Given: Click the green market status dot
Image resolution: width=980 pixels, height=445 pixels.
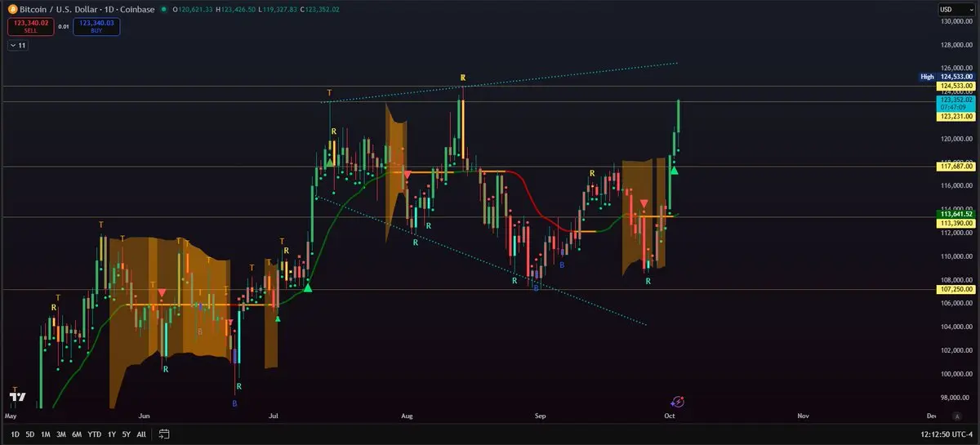Looking at the screenshot, I should tap(164, 9).
